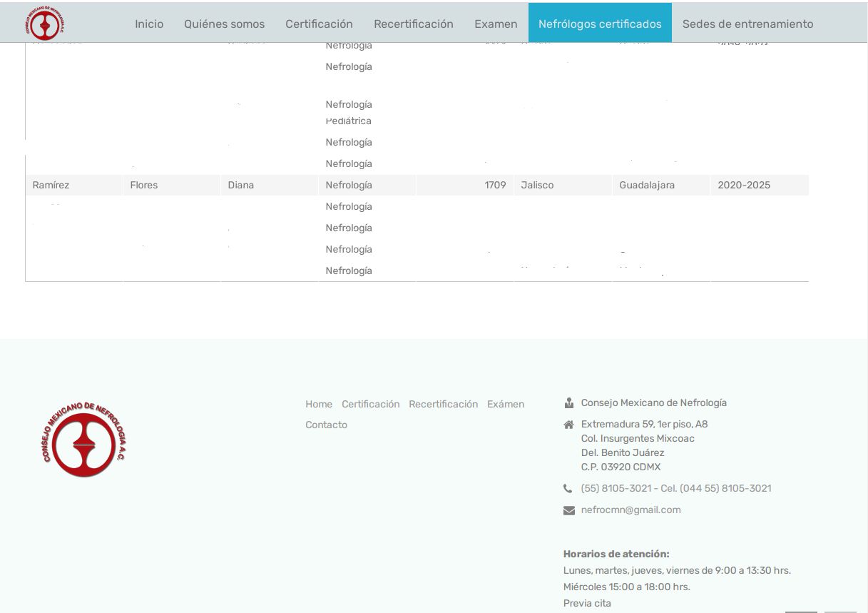Select the Ramírez Flores Diana table row
This screenshot has height=613, width=868.
(417, 185)
